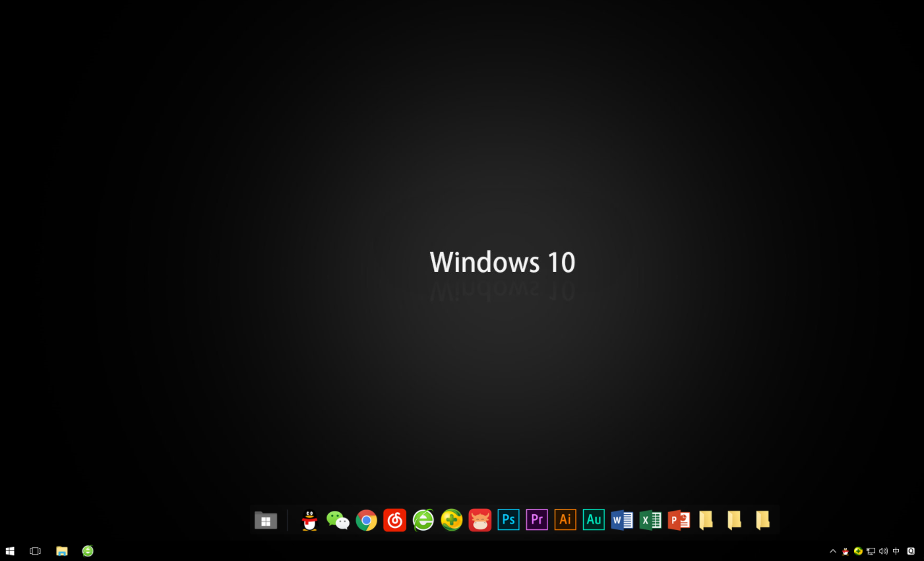Viewport: 924px width, 561px height.
Task: Launch QQ penguin from the dock
Action: tap(309, 520)
